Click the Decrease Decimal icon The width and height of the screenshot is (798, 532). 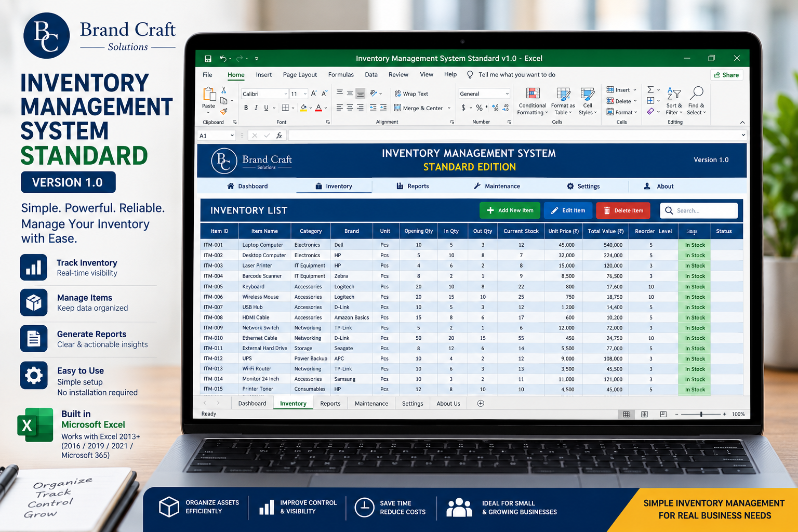[506, 108]
